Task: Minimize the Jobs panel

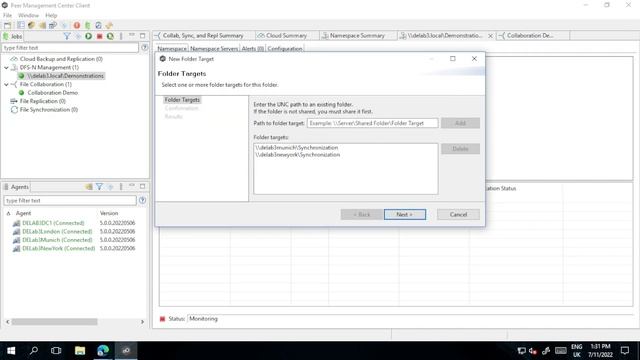Action: click(132, 36)
